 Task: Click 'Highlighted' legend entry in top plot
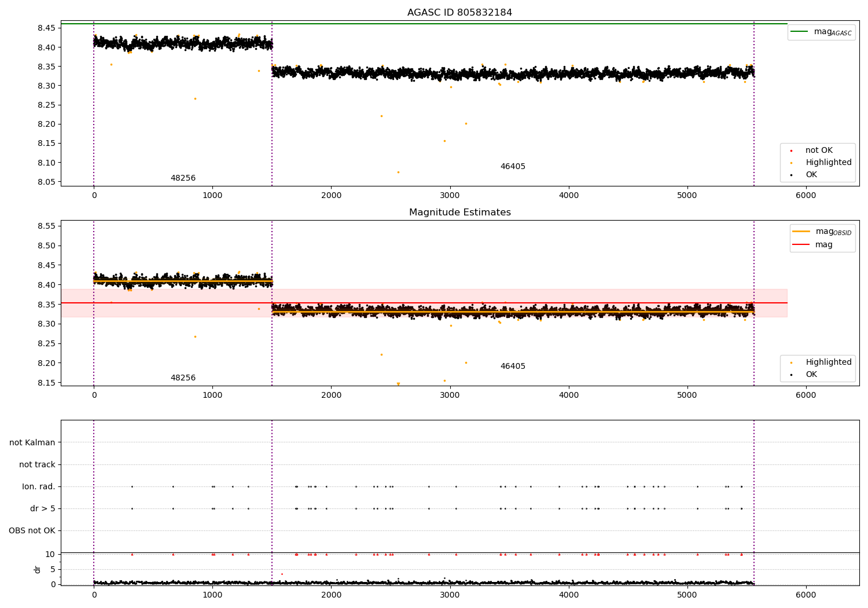click(821, 163)
